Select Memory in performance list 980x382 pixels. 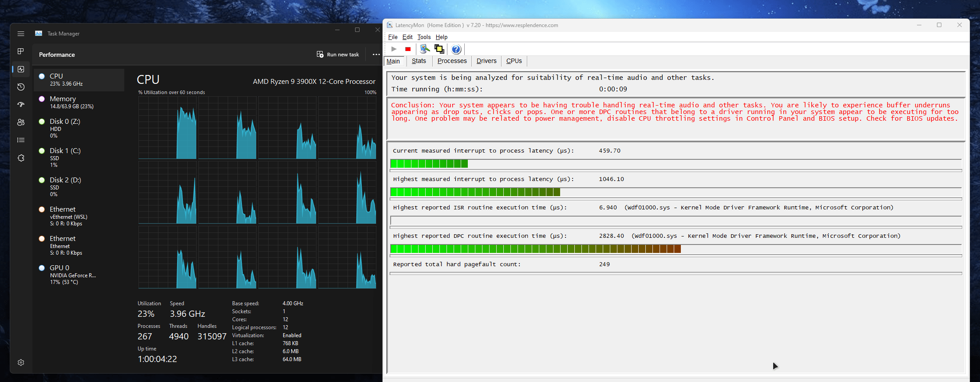(x=79, y=102)
